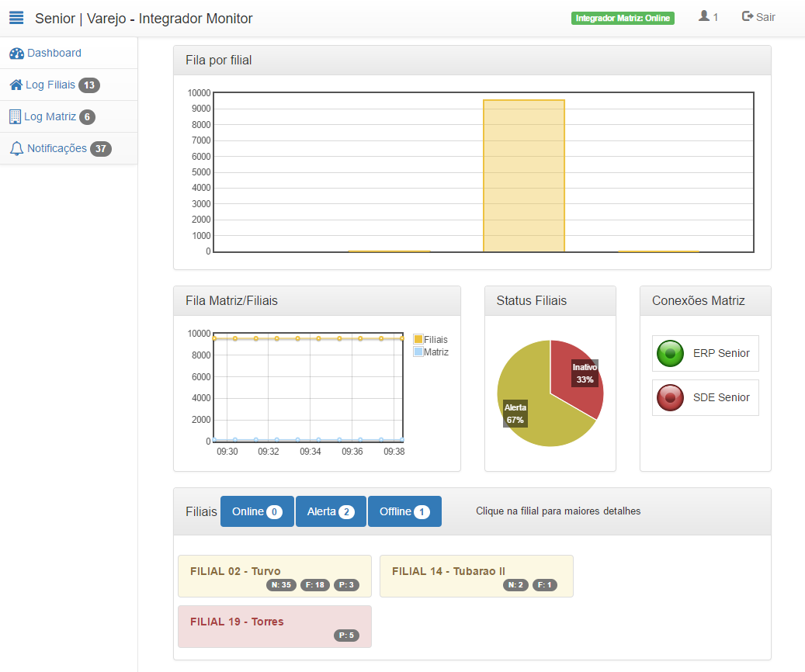
Task: Open the FILIAL 19 - Torres card
Action: [275, 626]
